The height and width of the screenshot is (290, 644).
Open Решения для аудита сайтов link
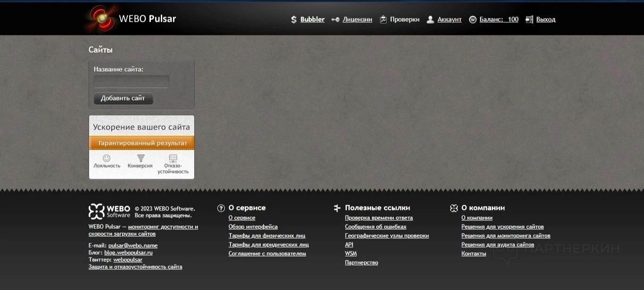click(x=498, y=245)
